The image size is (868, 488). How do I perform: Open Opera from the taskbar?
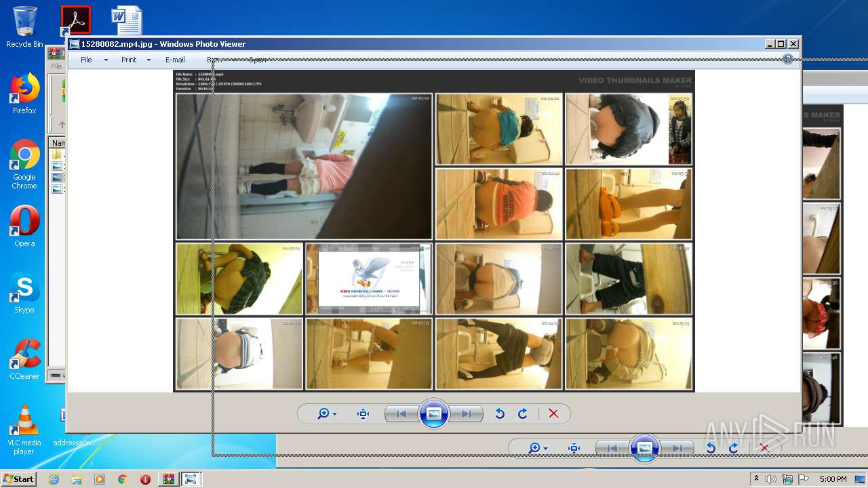point(145,479)
